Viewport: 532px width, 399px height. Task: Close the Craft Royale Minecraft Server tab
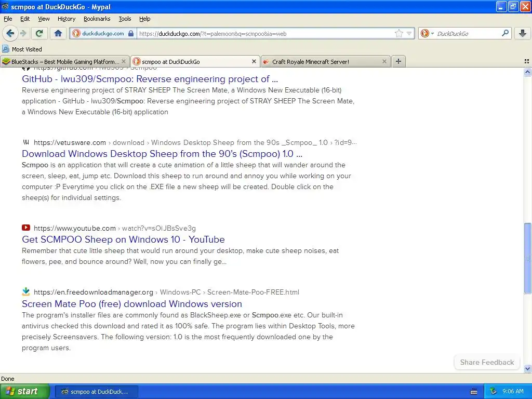(384, 61)
